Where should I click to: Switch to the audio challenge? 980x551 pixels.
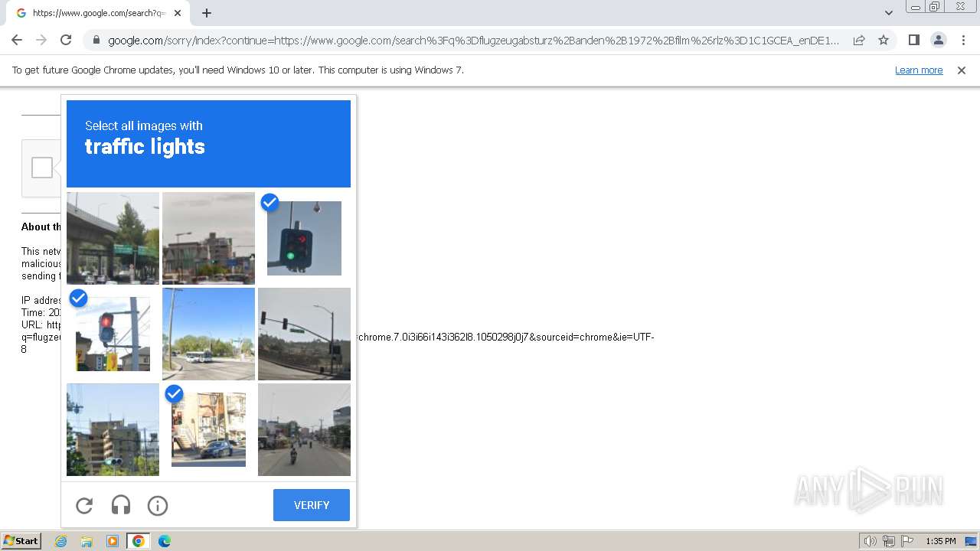(121, 505)
